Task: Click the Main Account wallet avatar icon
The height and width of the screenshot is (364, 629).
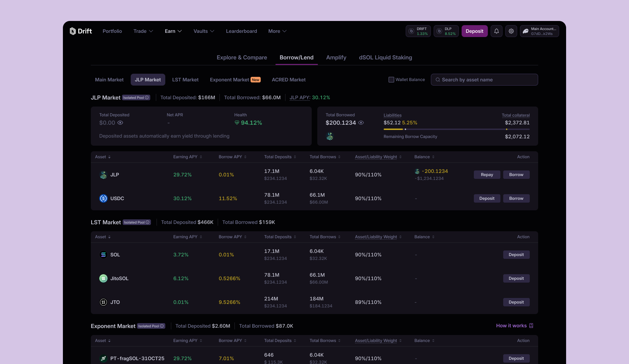Action: (526, 31)
